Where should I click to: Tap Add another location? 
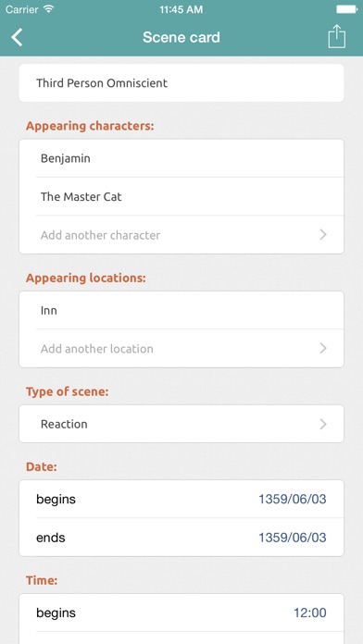coord(96,349)
